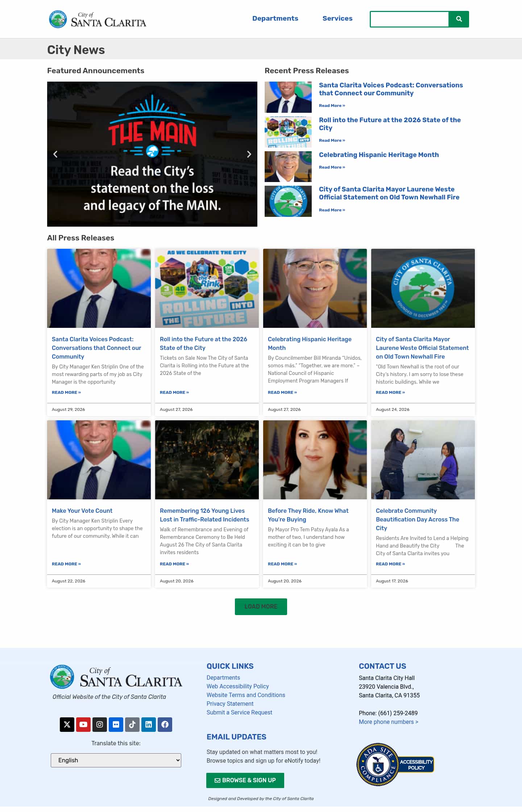Image resolution: width=522 pixels, height=812 pixels.
Task: Open Submit a Service Request link
Action: tap(239, 712)
